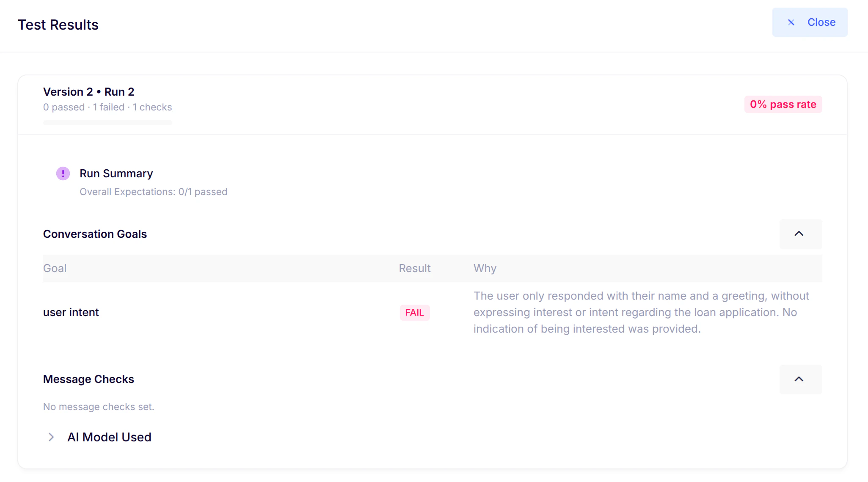Click the Version 2 Run 2 heading

(x=88, y=91)
